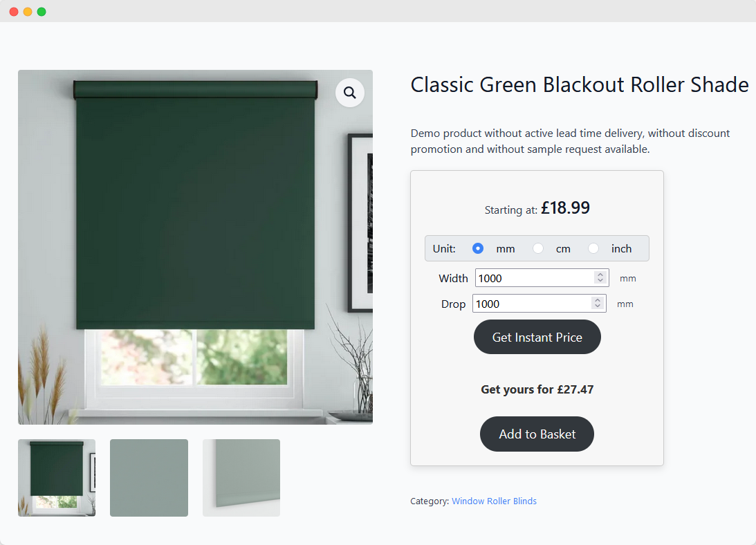The height and width of the screenshot is (545, 756).
Task: Decrease Drop using the down stepper arrow
Action: coord(597,307)
